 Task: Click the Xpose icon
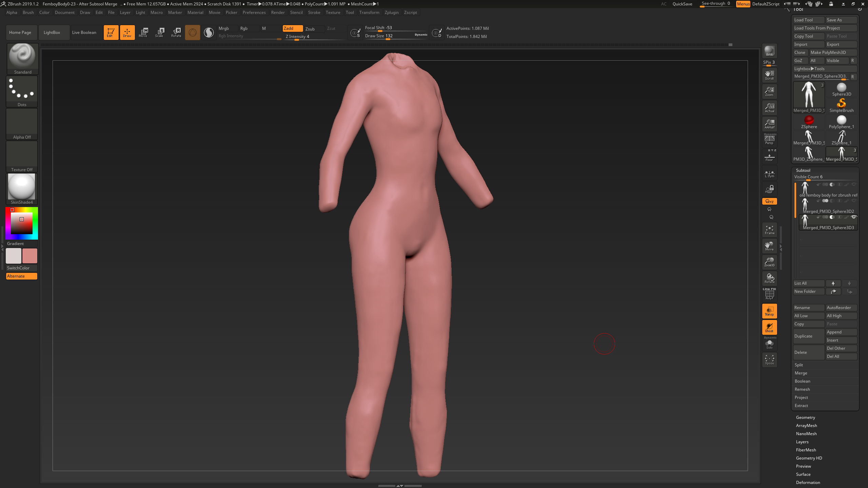(x=769, y=360)
